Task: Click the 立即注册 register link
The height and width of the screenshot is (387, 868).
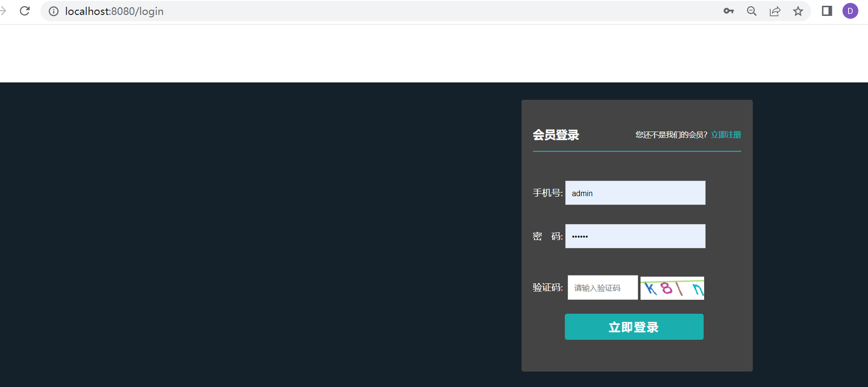Action: point(726,135)
